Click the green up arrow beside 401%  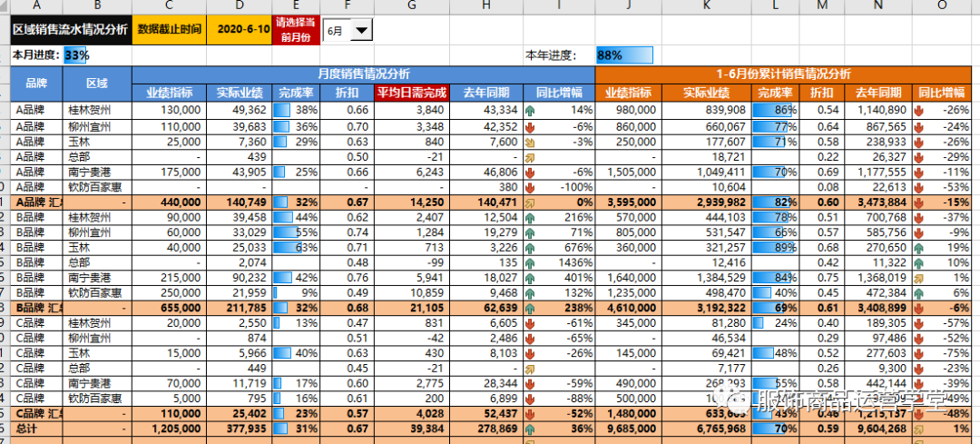tap(531, 278)
